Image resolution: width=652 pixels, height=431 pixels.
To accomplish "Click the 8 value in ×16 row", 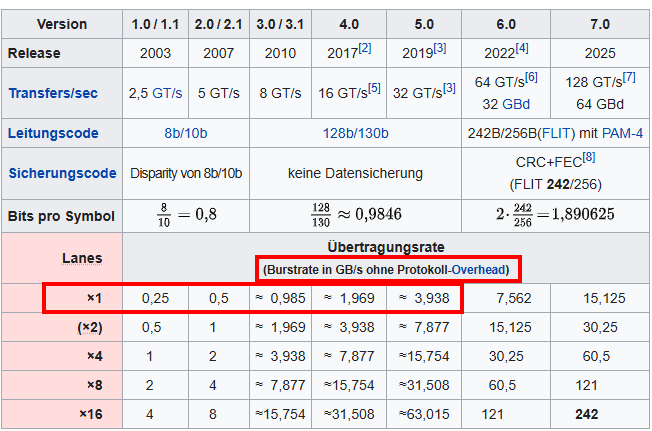I will click(x=212, y=414).
